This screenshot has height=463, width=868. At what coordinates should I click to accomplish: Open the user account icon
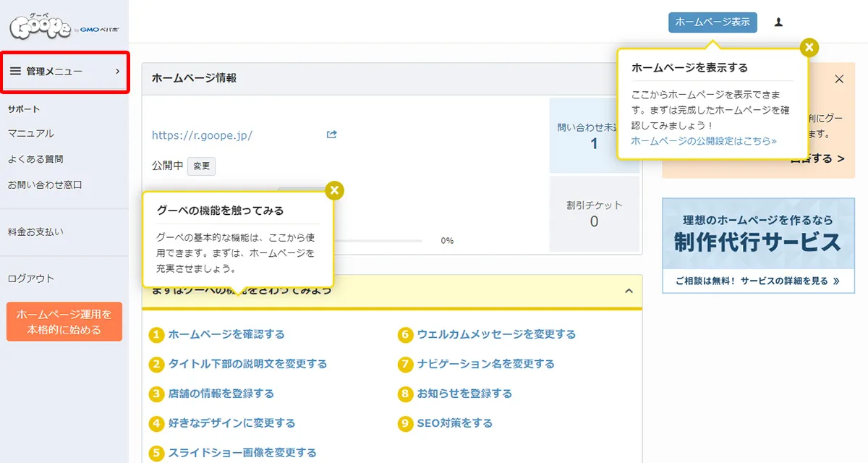pos(778,22)
